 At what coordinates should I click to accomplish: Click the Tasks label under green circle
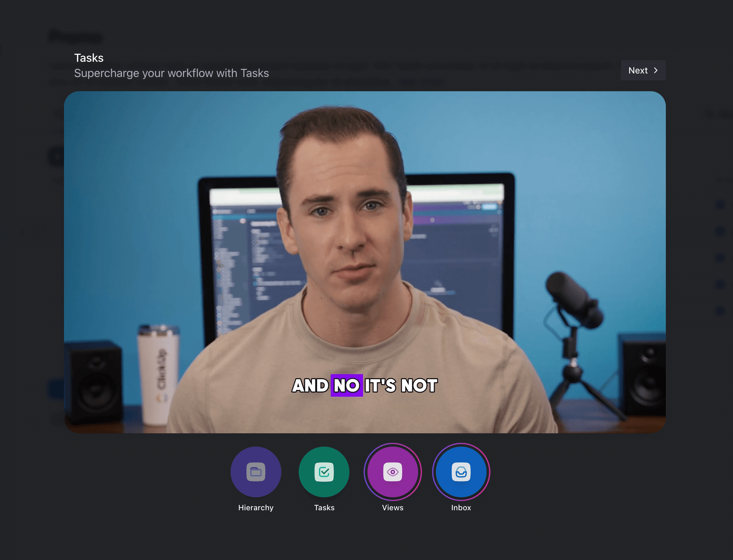[x=324, y=507]
